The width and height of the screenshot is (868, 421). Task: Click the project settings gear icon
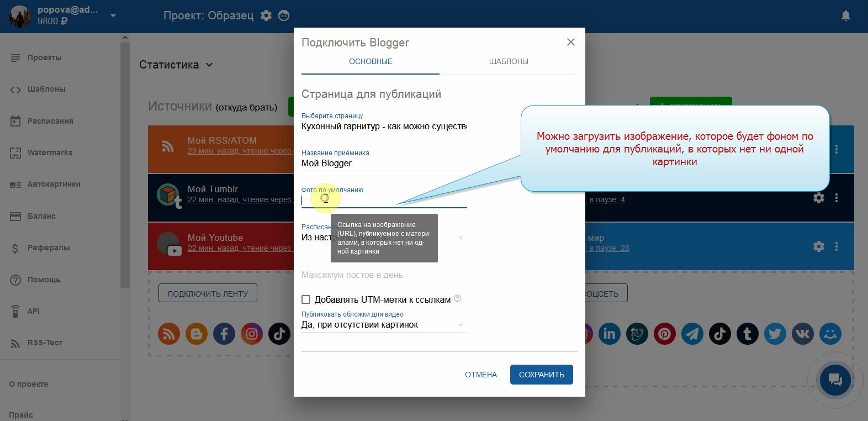coord(266,15)
